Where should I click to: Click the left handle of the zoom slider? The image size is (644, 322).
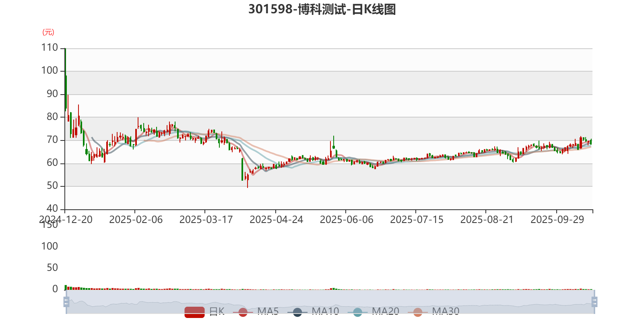click(x=66, y=302)
